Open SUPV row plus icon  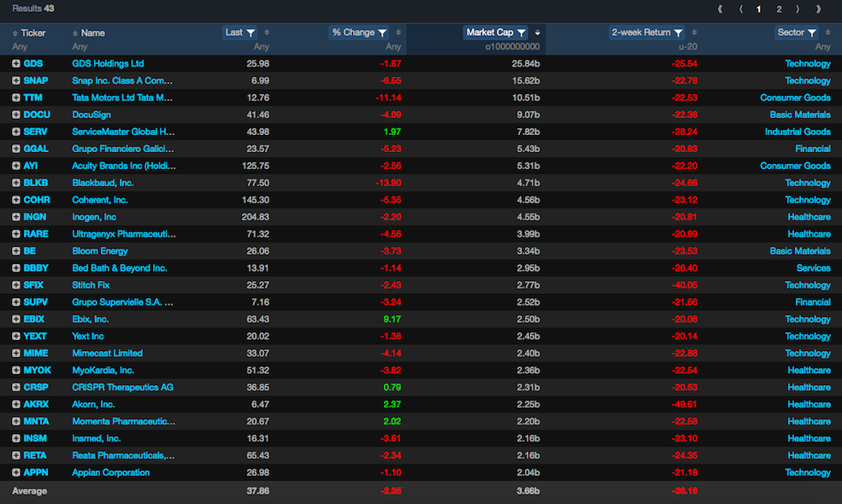(x=16, y=302)
